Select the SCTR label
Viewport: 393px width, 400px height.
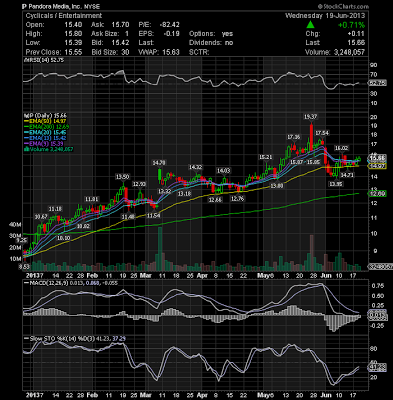[x=199, y=52]
